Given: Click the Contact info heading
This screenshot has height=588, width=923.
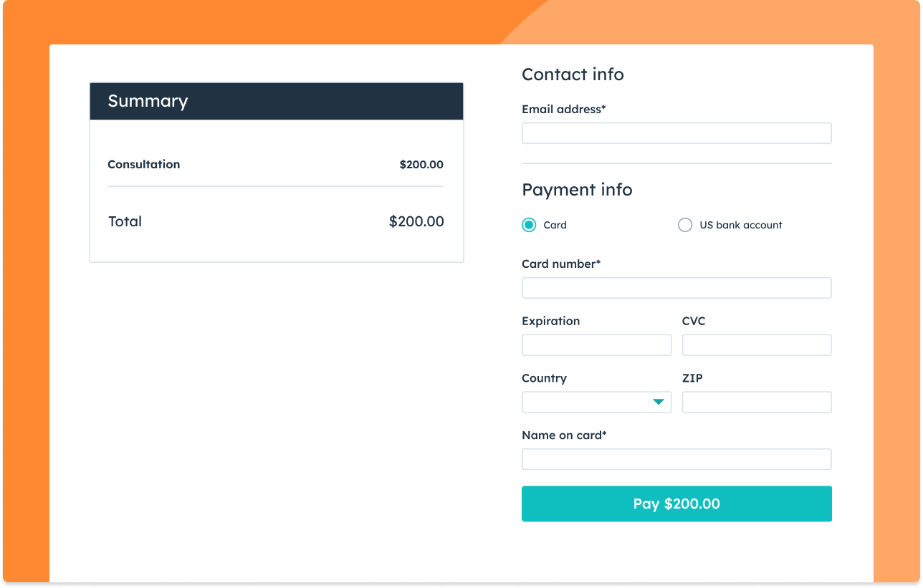Looking at the screenshot, I should pos(573,74).
